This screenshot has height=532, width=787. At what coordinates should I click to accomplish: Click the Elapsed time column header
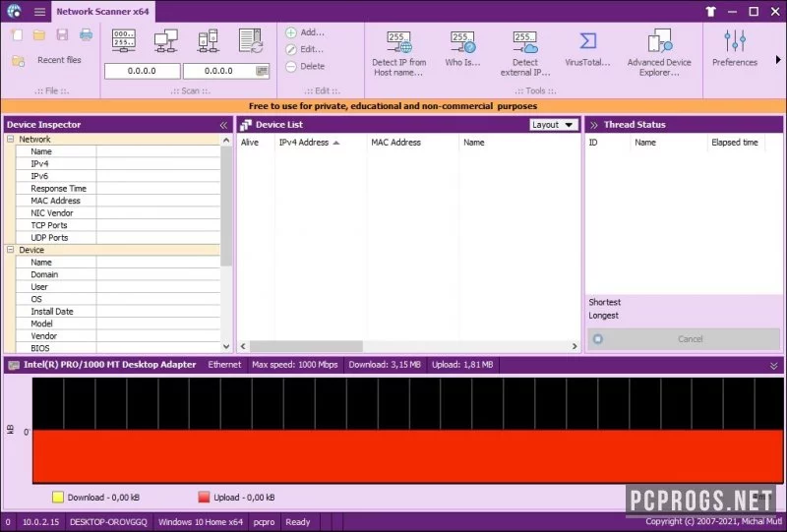[x=735, y=143]
